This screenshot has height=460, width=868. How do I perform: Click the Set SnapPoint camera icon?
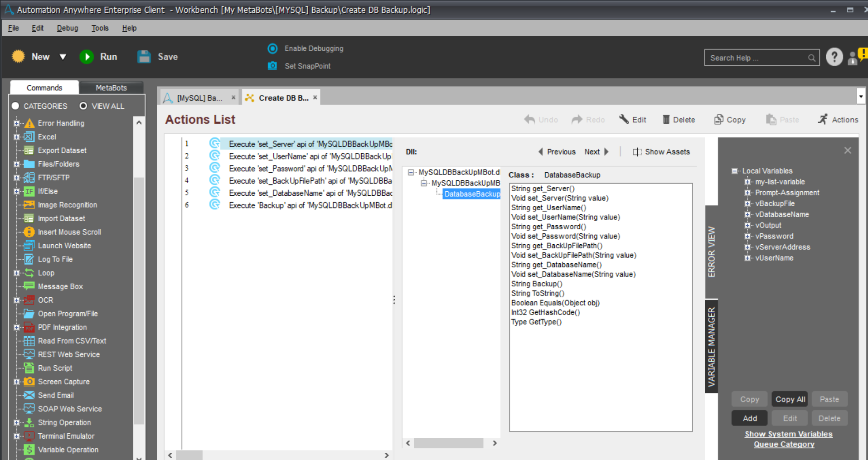coord(272,66)
